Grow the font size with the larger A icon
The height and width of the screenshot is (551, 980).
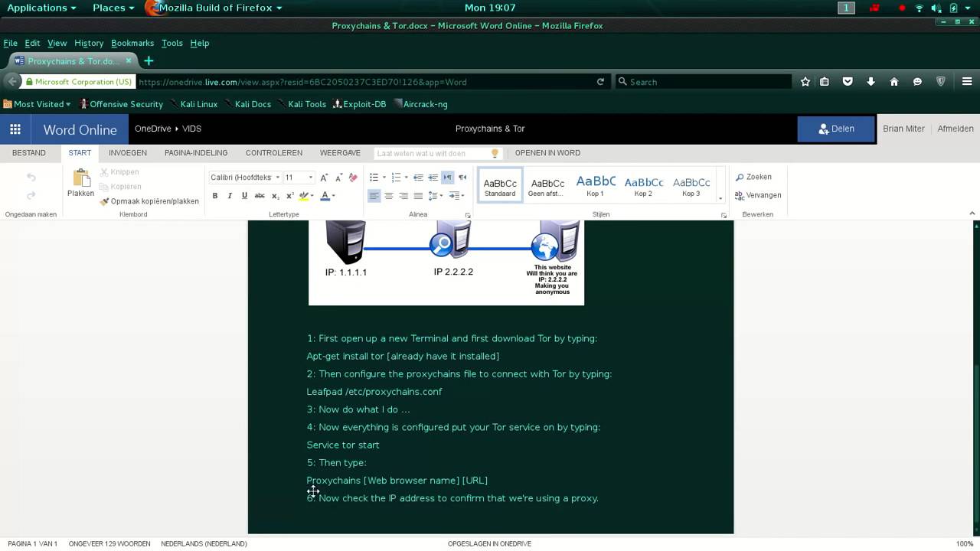pos(324,177)
